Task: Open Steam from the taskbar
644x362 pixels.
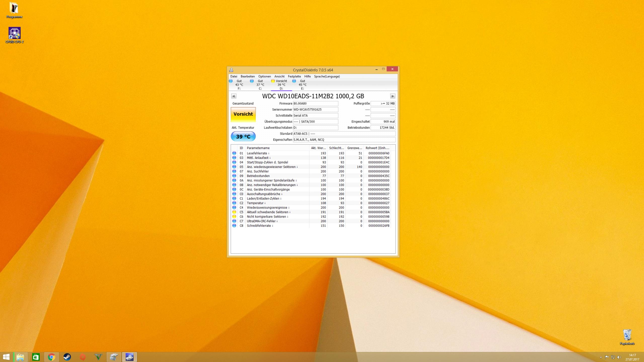Action: click(x=67, y=357)
